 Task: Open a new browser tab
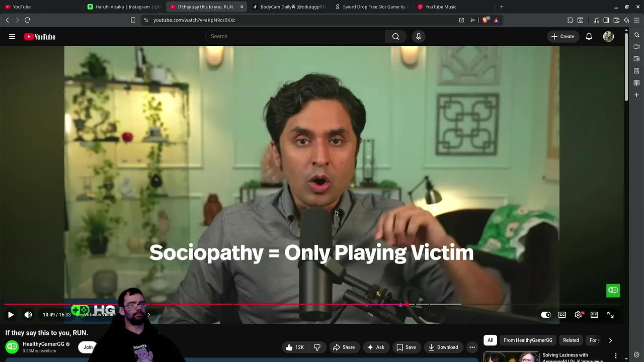502,7
